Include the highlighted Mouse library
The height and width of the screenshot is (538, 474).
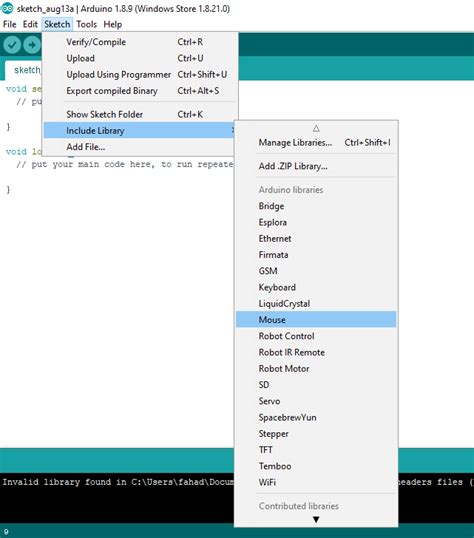point(316,320)
